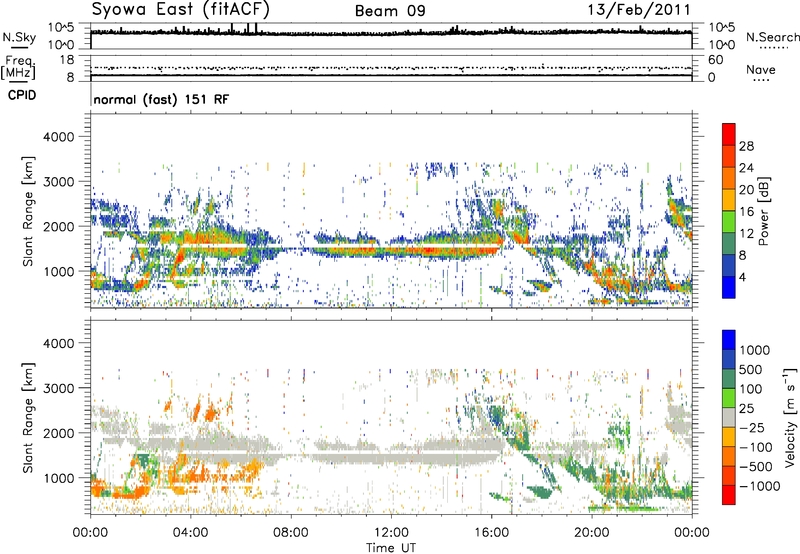Click "Slant Range [km]" label of Velocity panel
The width and height of the screenshot is (800, 554).
27,418
